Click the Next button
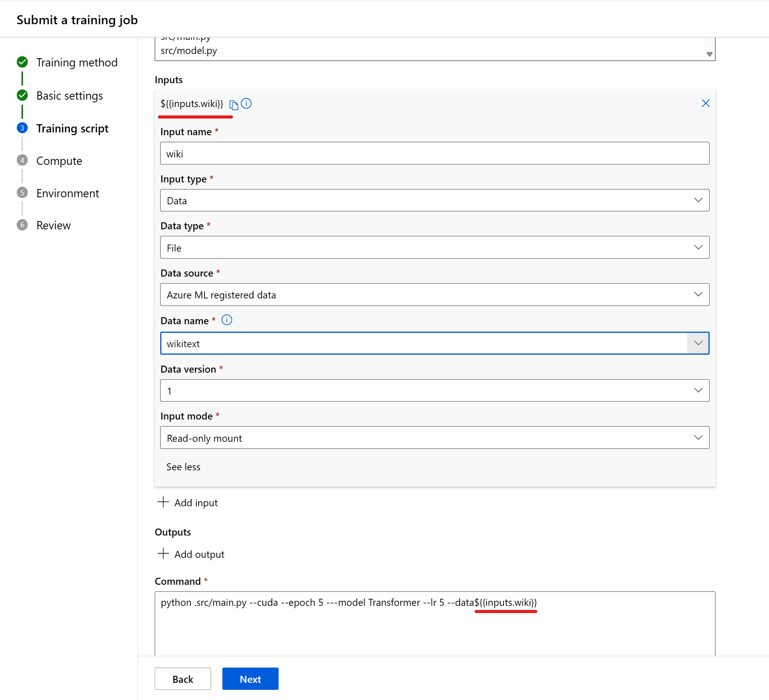The height and width of the screenshot is (700, 769). [x=250, y=679]
